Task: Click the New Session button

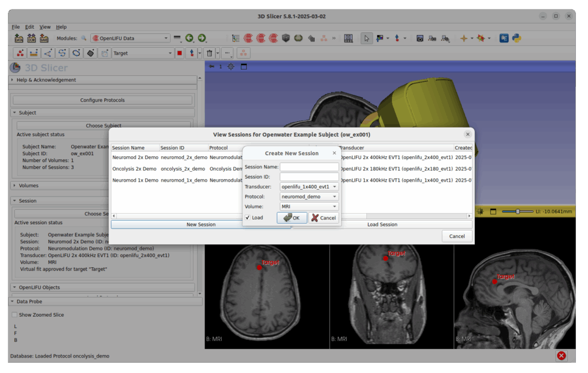Action: coord(201,224)
